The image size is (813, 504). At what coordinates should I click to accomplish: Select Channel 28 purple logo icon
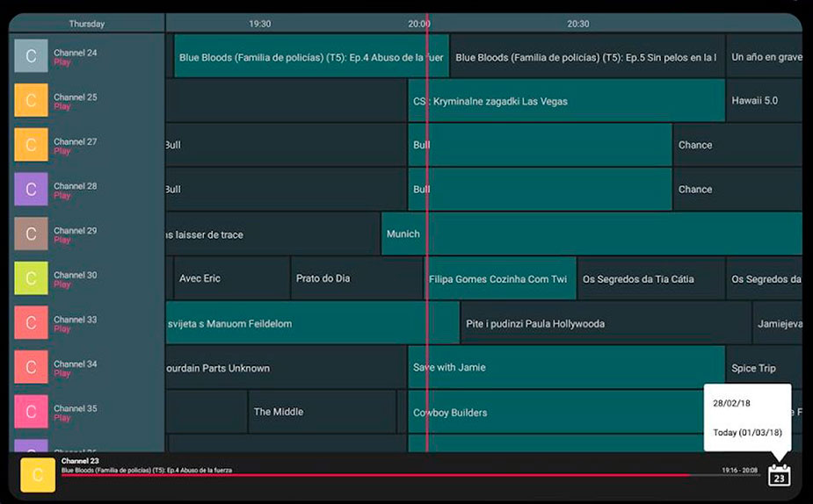tap(31, 189)
